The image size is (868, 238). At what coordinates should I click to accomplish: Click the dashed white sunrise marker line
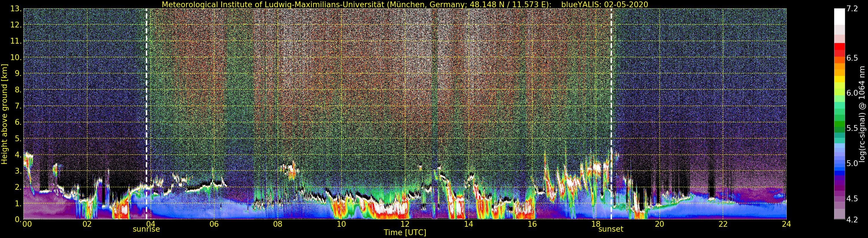point(147,114)
